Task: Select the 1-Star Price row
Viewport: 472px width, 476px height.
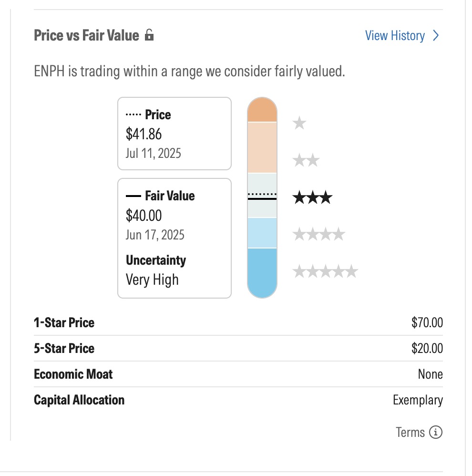Action: 238,322
